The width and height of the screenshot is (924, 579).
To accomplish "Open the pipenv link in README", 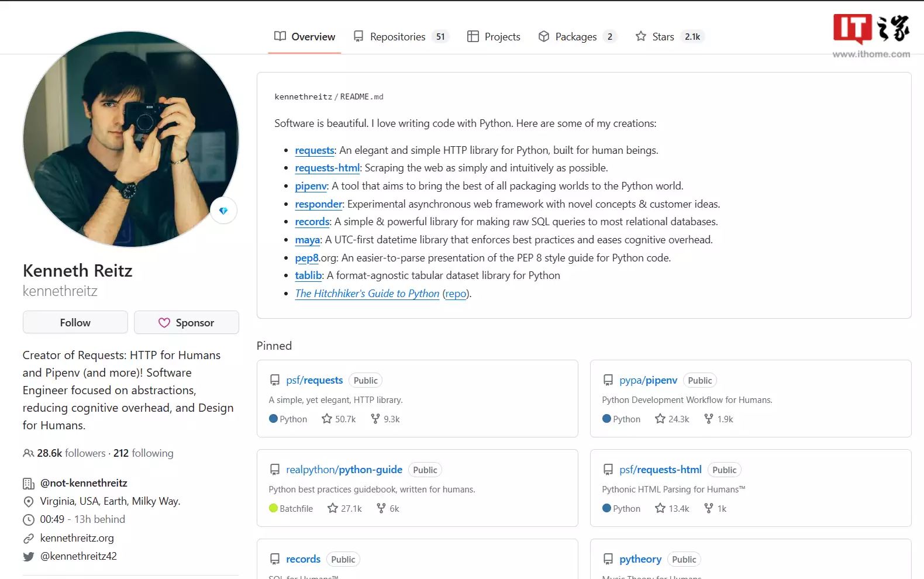I will (x=311, y=186).
